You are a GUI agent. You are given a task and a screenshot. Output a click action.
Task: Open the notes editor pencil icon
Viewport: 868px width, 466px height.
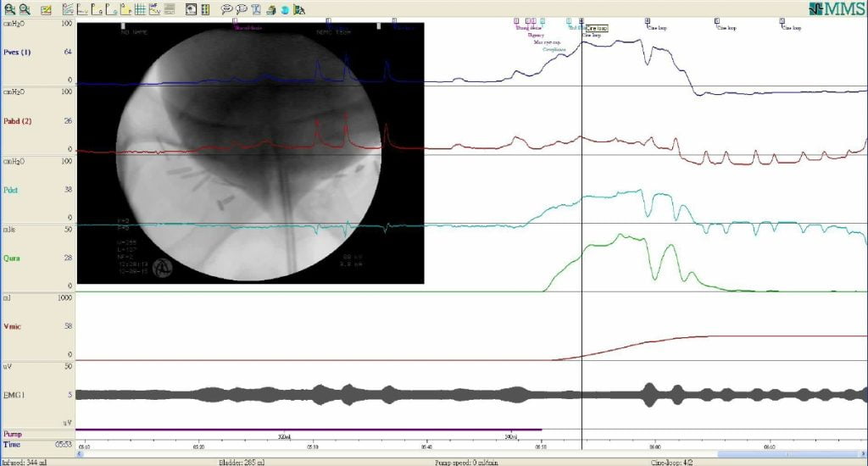click(45, 9)
